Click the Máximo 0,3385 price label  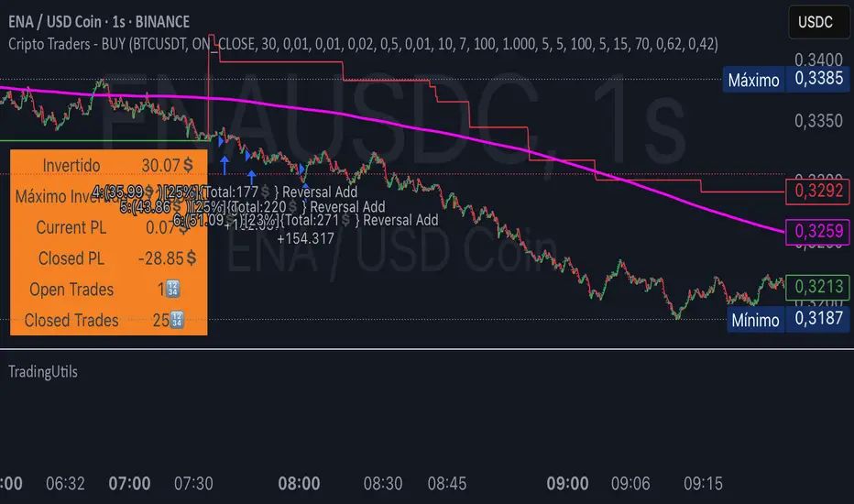pos(786,80)
